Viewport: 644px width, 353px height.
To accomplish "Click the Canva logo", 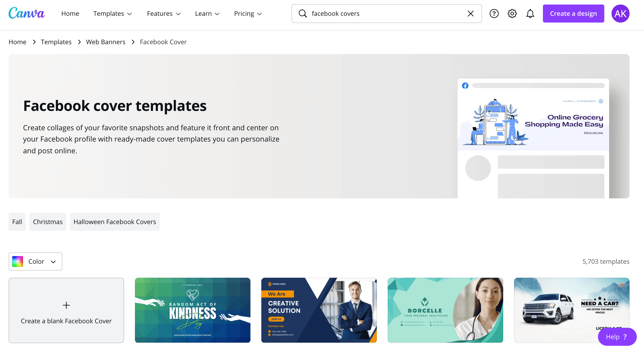I will click(x=26, y=13).
